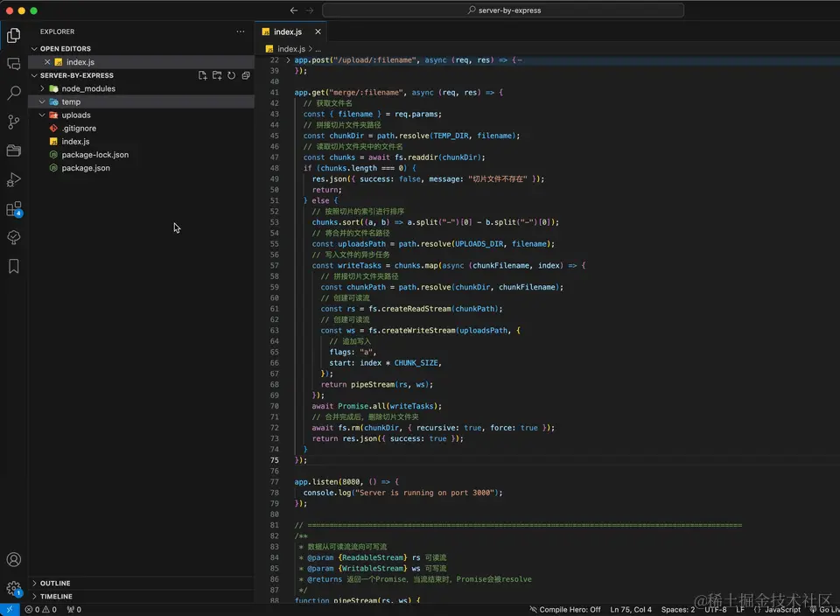The width and height of the screenshot is (840, 616).
Task: Open Run and Debug panel
Action: click(x=14, y=179)
